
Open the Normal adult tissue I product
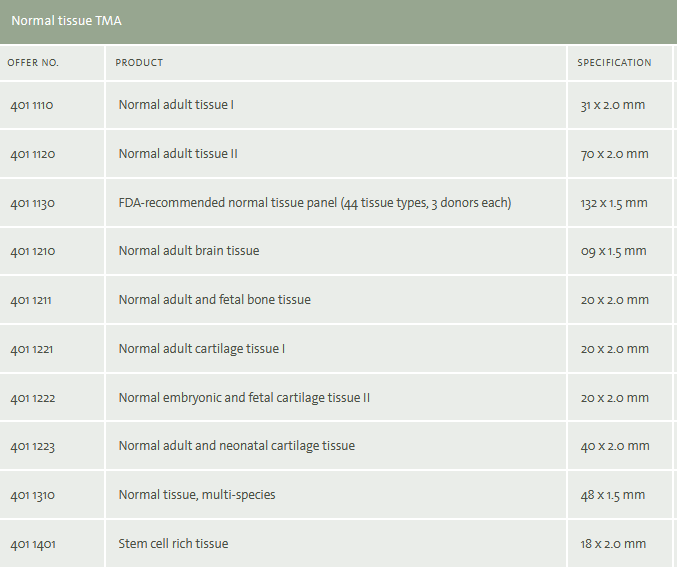pyautogui.click(x=176, y=104)
